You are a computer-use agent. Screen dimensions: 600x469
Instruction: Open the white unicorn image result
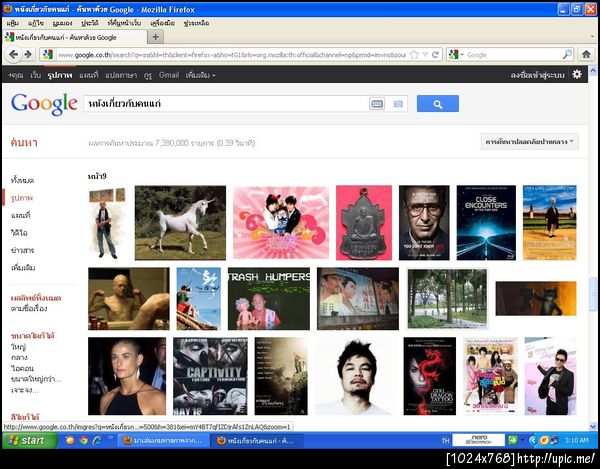pos(180,223)
